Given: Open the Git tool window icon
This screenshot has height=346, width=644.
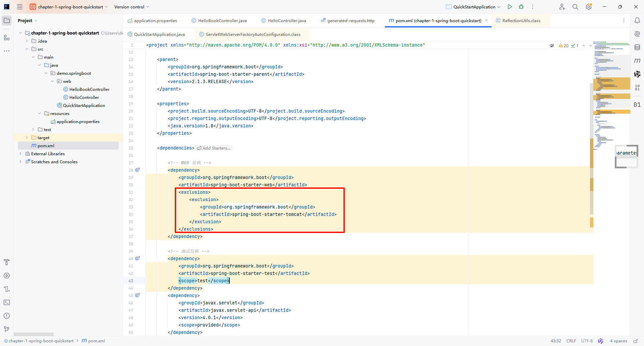Looking at the screenshot, I should click(x=7, y=329).
